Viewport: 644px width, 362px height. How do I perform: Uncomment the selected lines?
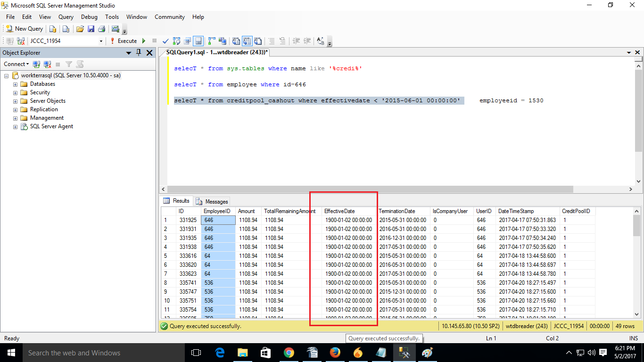[x=282, y=41]
